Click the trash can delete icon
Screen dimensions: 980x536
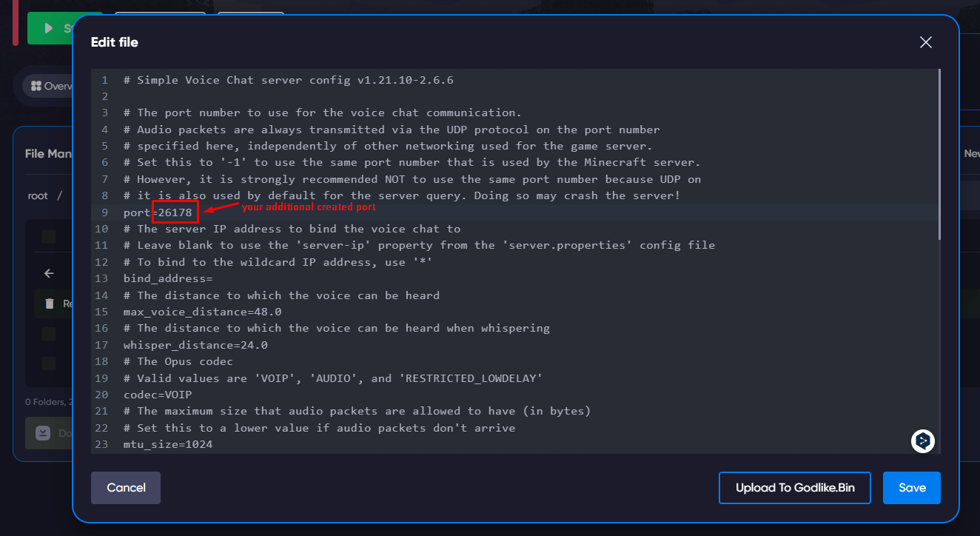(50, 304)
